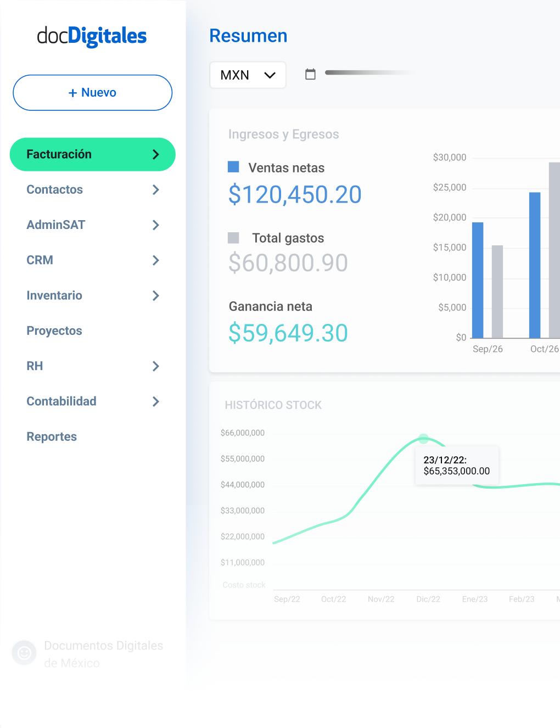The image size is (560, 728).
Task: Expand the CRM chevron
Action: point(156,260)
